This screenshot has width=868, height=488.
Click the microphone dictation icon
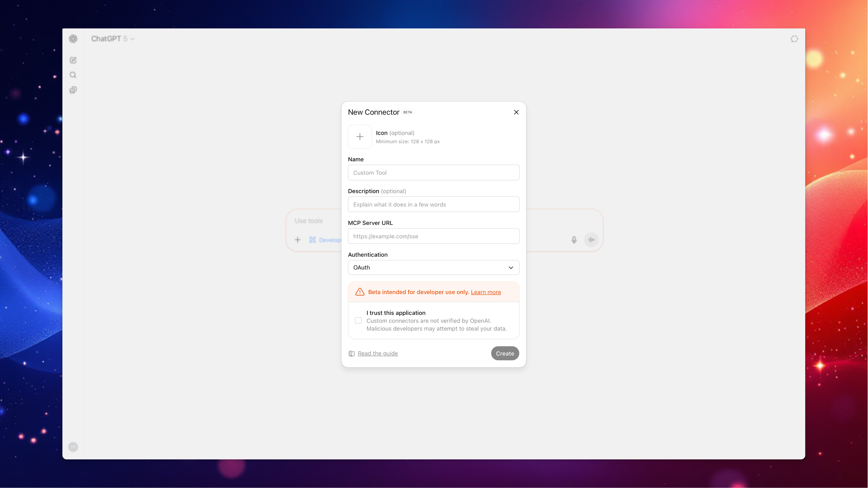click(x=574, y=240)
